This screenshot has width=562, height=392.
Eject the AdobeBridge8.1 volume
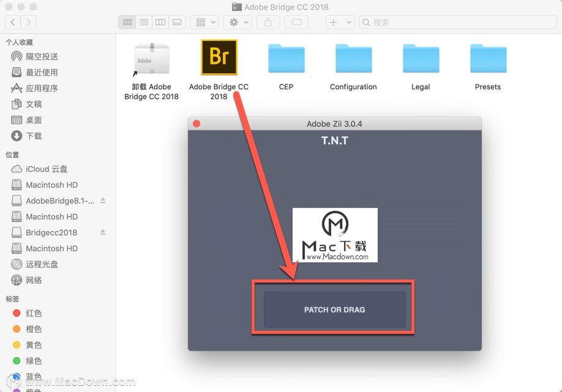click(103, 201)
